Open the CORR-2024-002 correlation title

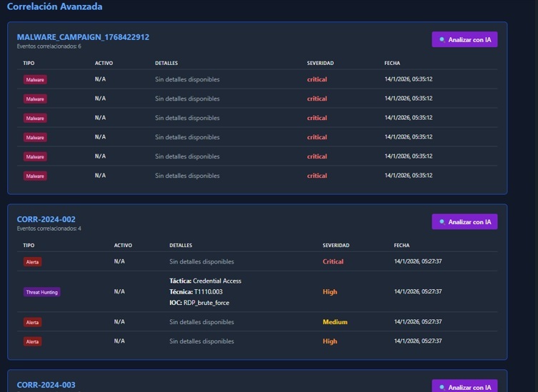tap(46, 219)
